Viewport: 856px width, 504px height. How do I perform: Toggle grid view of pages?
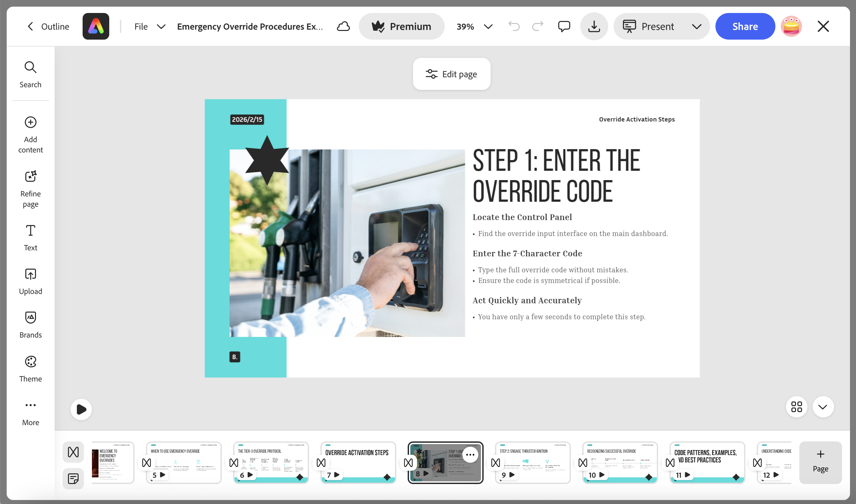pyautogui.click(x=796, y=406)
